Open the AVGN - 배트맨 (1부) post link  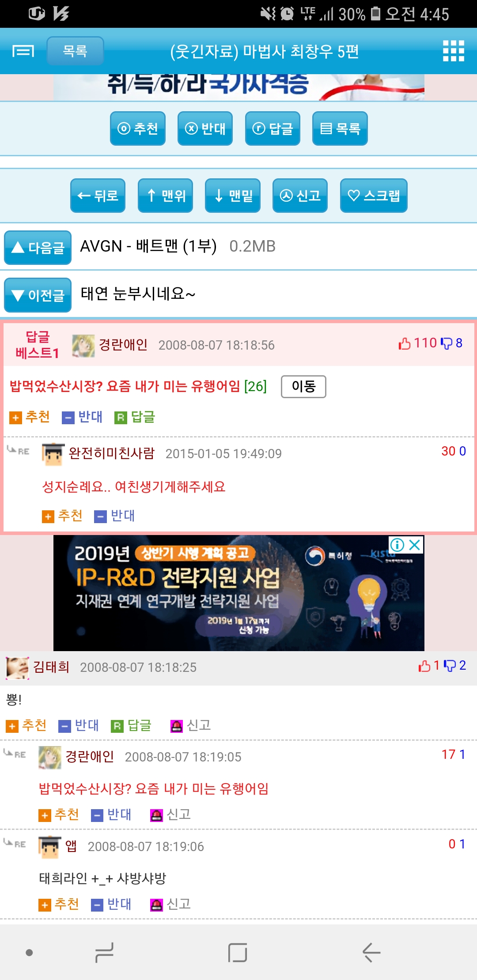click(148, 246)
